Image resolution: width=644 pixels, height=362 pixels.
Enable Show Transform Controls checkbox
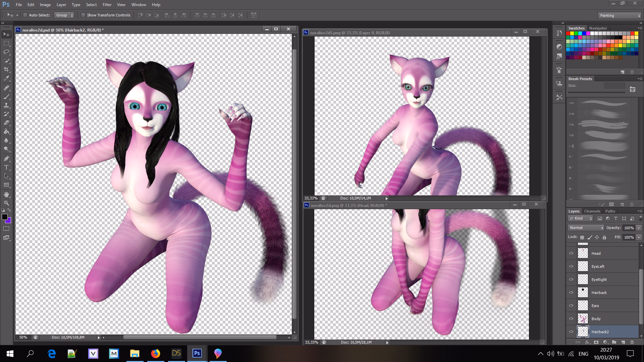[x=83, y=15]
